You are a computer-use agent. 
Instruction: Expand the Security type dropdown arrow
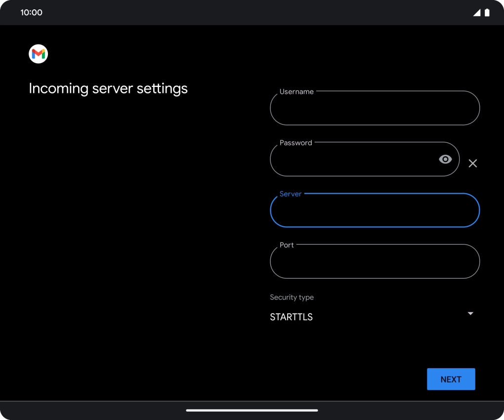(x=470, y=314)
